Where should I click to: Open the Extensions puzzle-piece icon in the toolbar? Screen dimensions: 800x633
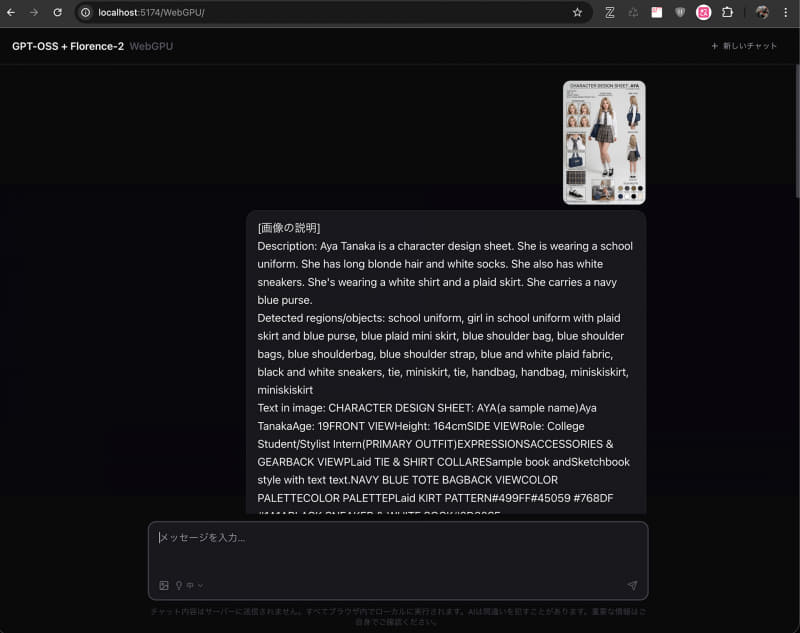tap(727, 12)
